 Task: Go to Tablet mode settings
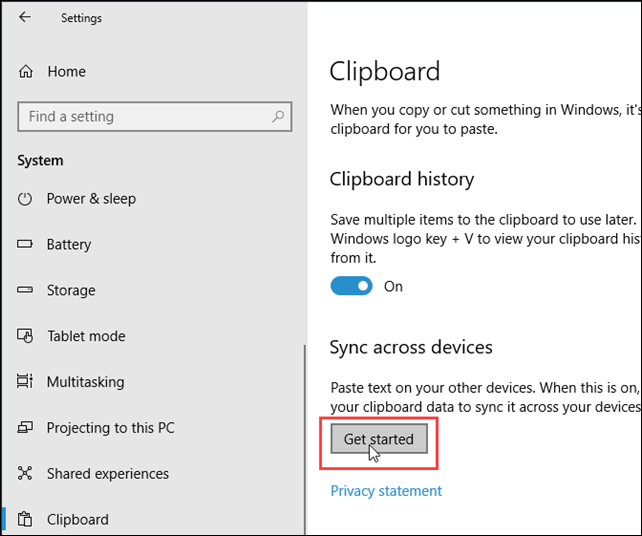point(86,336)
